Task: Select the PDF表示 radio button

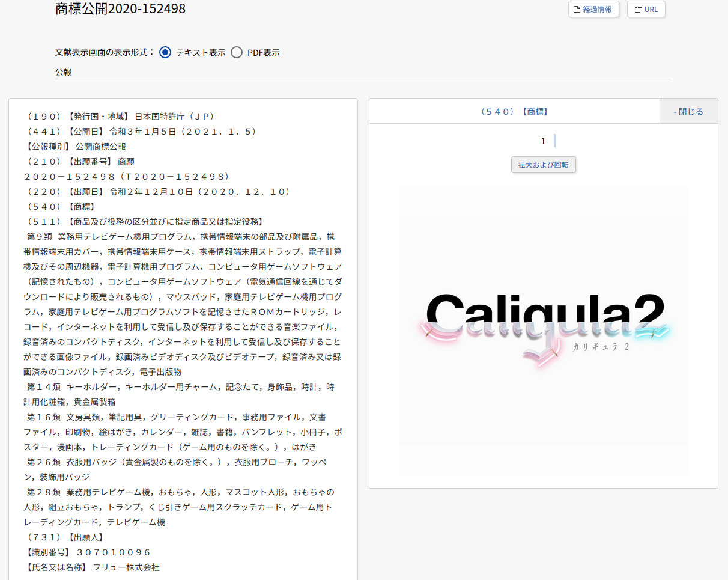Action: tap(237, 52)
